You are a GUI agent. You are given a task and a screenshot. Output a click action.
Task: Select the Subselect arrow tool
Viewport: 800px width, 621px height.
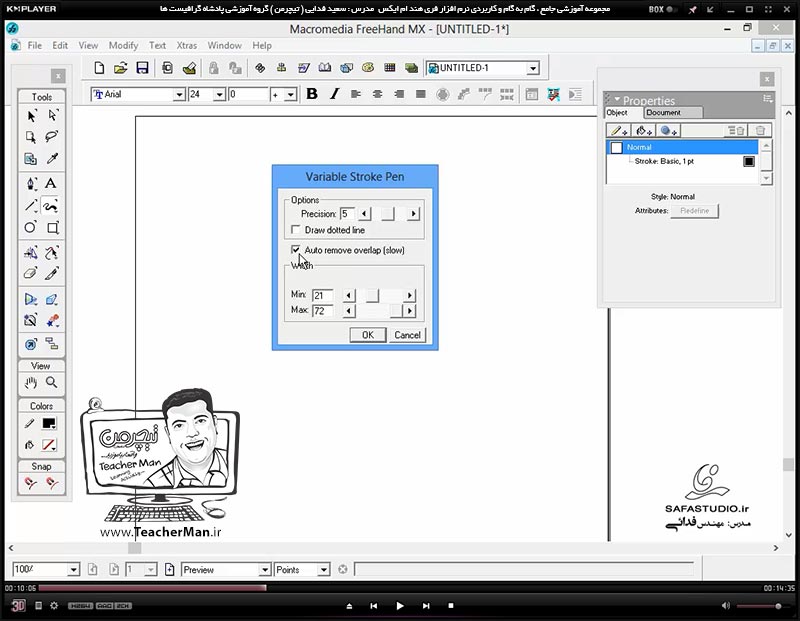(x=52, y=116)
